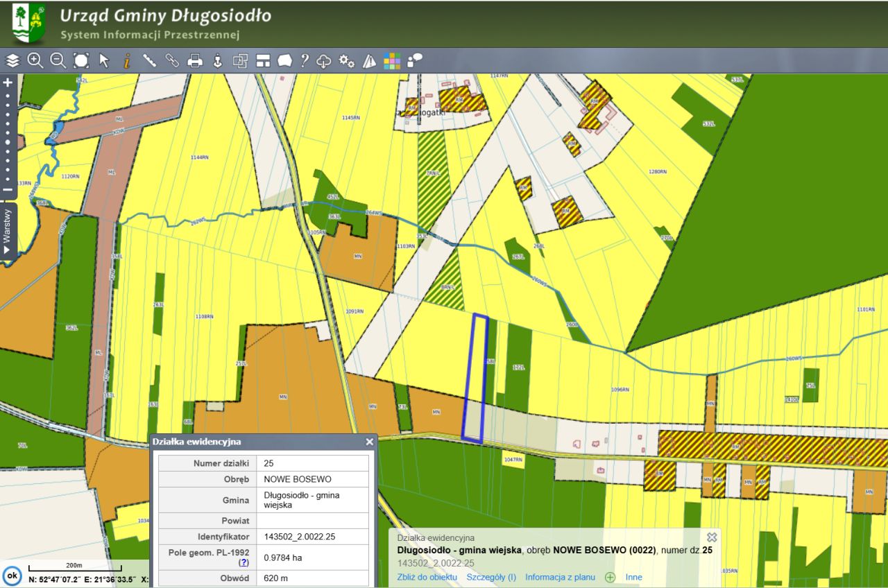Viewport: 888px width, 588px height.
Task: Close the Działka ewidencyjna popup window
Action: (x=370, y=442)
